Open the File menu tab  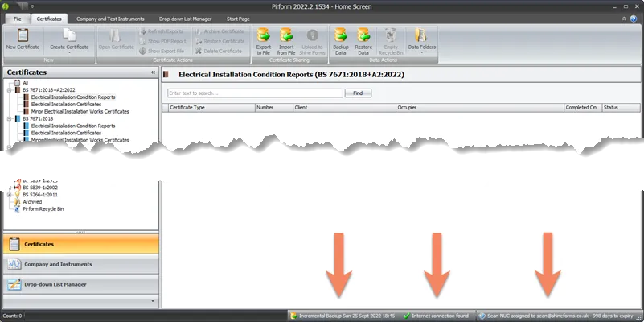tap(17, 18)
